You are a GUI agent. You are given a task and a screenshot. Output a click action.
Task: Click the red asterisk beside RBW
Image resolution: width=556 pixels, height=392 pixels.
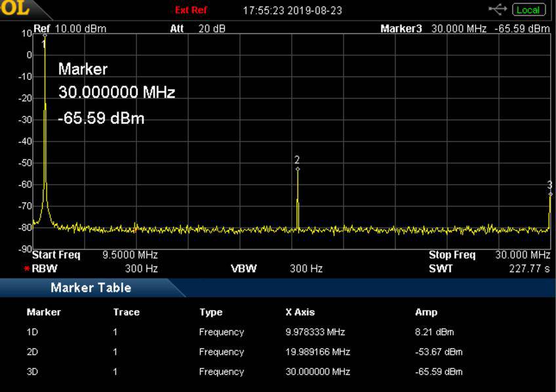pyautogui.click(x=27, y=269)
